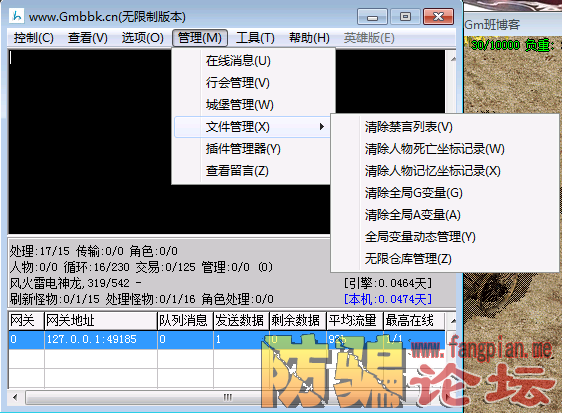
Task: Click the 30/10000 weight text in game window
Action: 495,45
